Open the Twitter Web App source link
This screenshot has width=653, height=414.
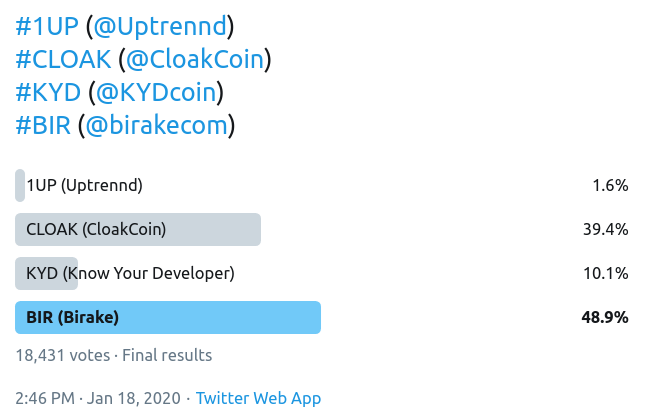tap(258, 399)
